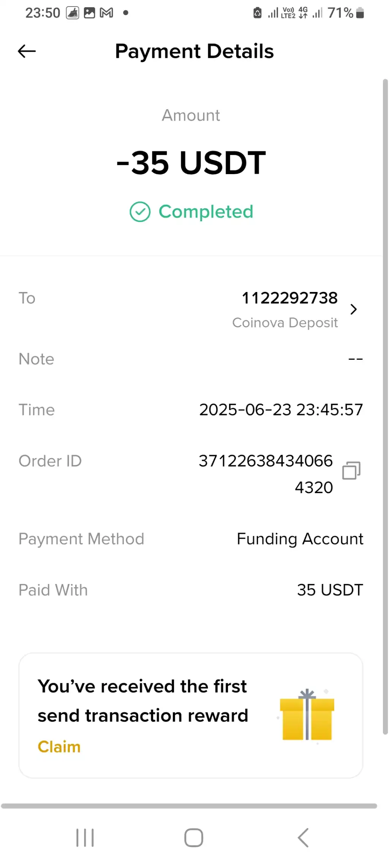This screenshot has height=868, width=389.
Task: Tap the gallery notification icon
Action: point(89,13)
